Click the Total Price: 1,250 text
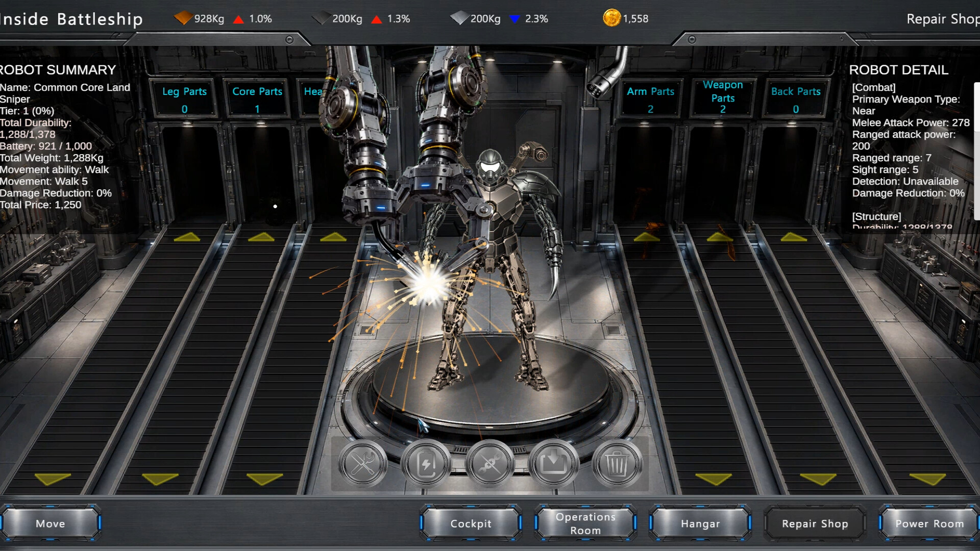This screenshot has height=551, width=980. click(x=41, y=205)
